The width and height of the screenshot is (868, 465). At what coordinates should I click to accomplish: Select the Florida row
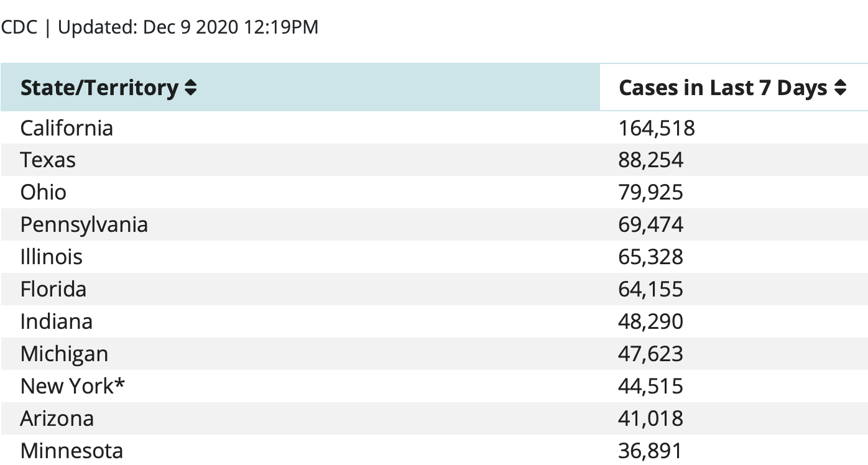coord(434,289)
